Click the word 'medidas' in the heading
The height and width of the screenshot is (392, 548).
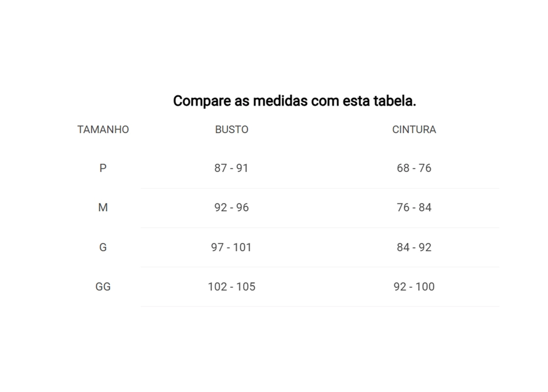pyautogui.click(x=280, y=101)
